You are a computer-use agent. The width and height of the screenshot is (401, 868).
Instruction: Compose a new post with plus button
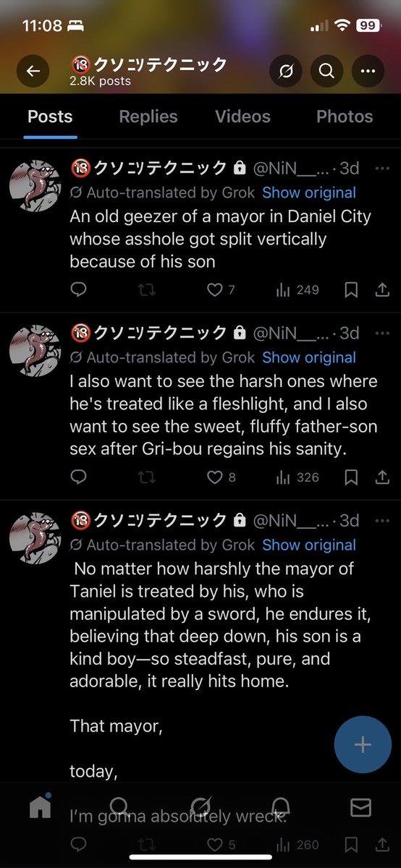click(x=363, y=745)
